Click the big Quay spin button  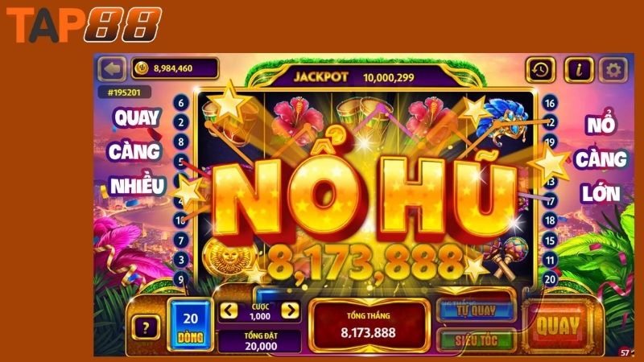[x=558, y=327]
